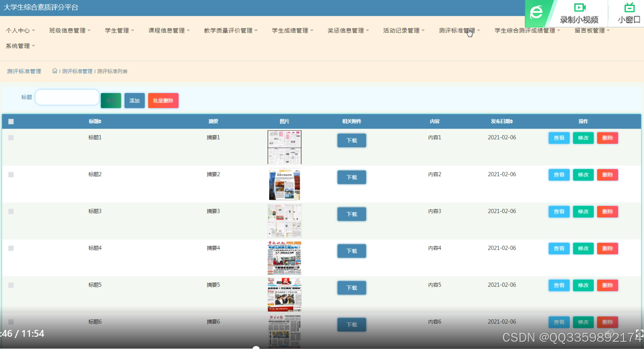Viewport: 644px width, 349px height.
Task: Click the 内容3 cell text
Action: [x=434, y=211]
